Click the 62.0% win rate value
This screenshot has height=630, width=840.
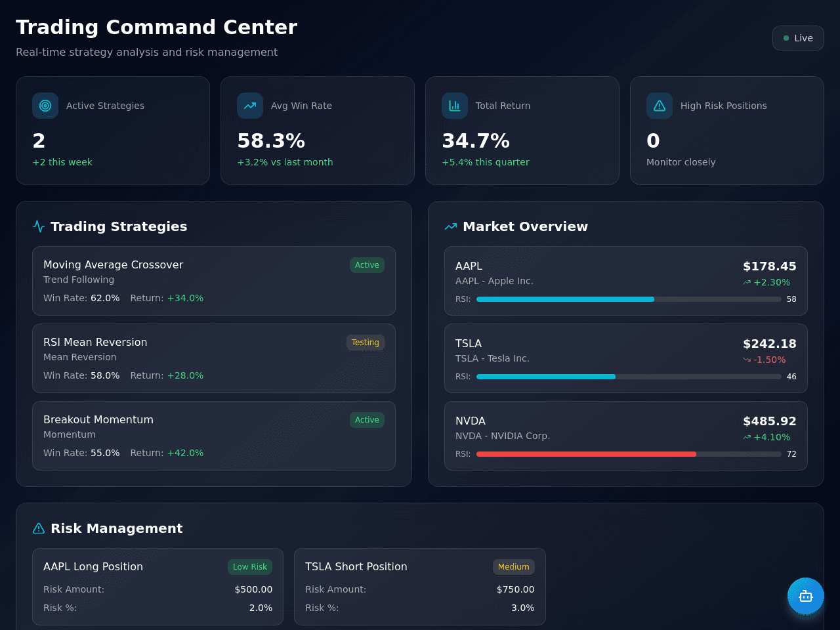[x=105, y=298]
